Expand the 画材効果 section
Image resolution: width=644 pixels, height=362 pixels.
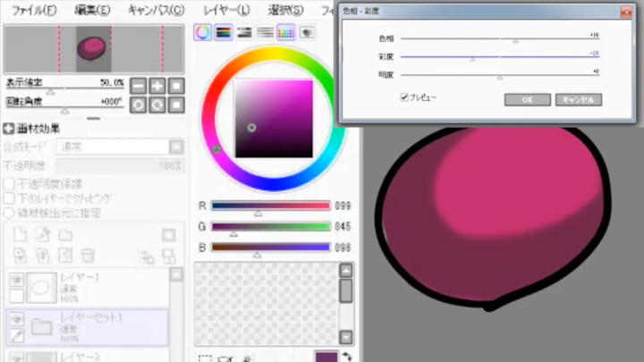9,129
